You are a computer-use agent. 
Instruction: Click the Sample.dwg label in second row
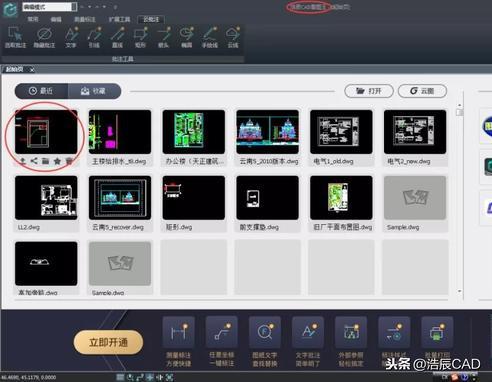pyautogui.click(x=403, y=227)
